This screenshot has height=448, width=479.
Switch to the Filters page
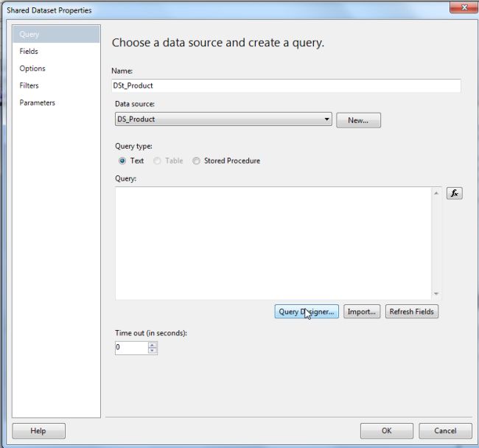56,85
